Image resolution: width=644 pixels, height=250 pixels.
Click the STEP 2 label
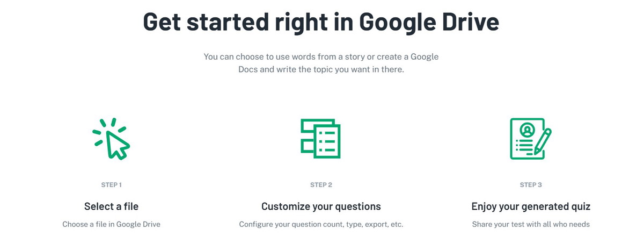click(x=321, y=185)
